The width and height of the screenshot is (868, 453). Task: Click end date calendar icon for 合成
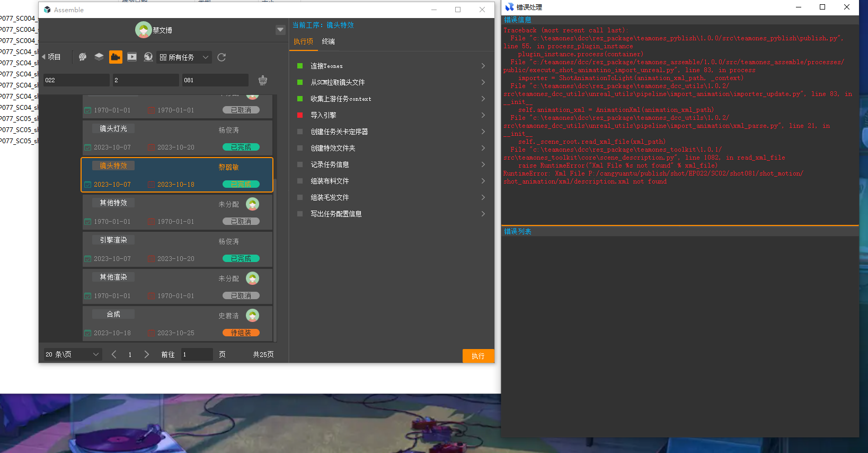(152, 333)
